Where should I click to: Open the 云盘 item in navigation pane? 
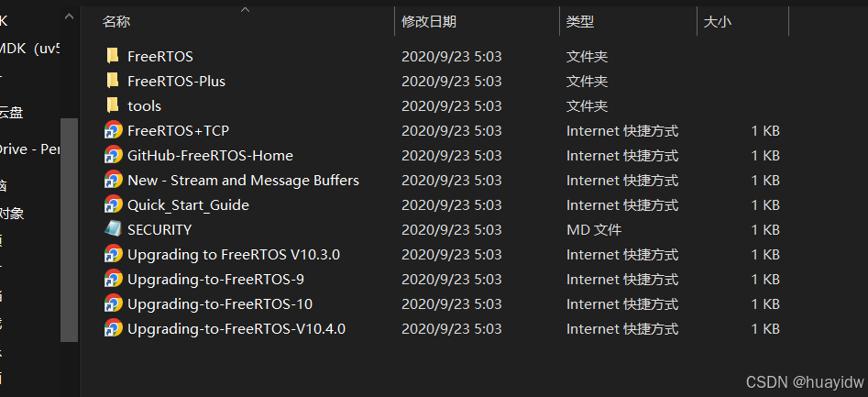(11, 113)
